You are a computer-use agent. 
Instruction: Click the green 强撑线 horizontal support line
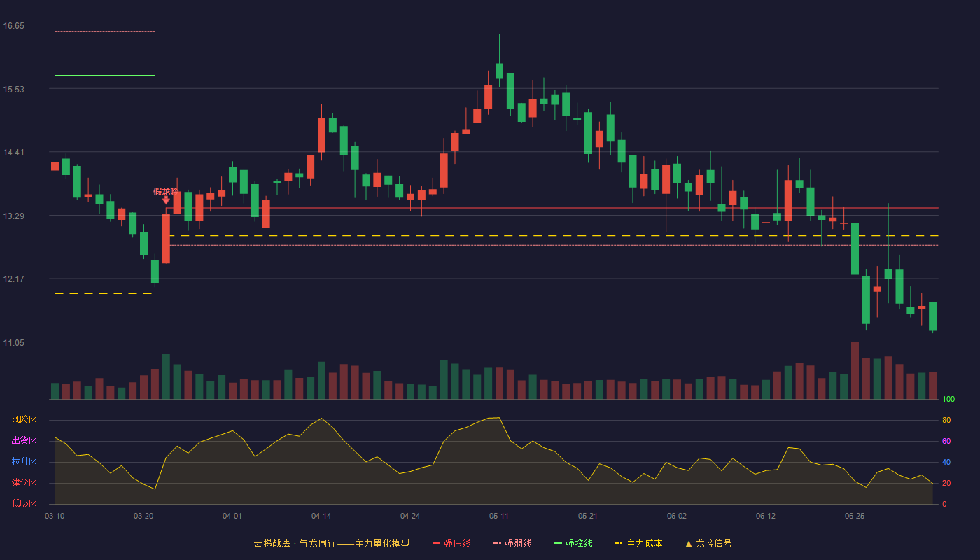(552, 283)
